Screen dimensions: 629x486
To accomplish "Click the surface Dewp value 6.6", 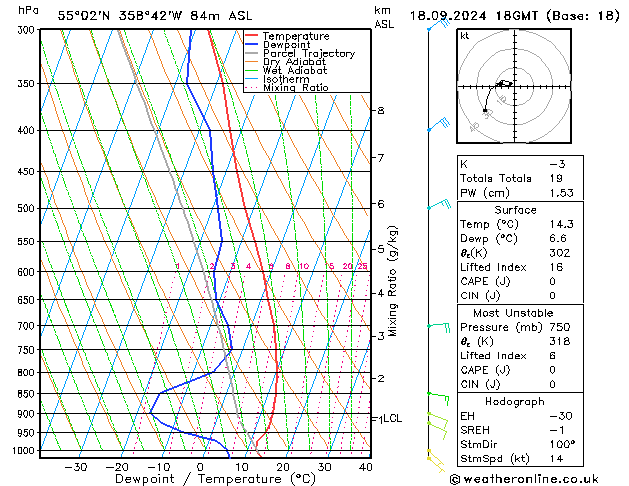I will click(x=558, y=239).
